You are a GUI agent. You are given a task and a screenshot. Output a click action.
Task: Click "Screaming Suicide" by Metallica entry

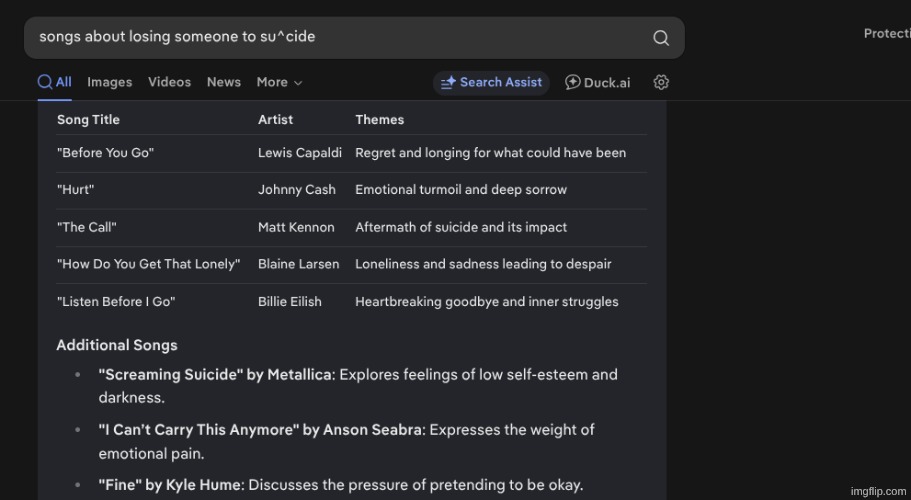(x=358, y=386)
